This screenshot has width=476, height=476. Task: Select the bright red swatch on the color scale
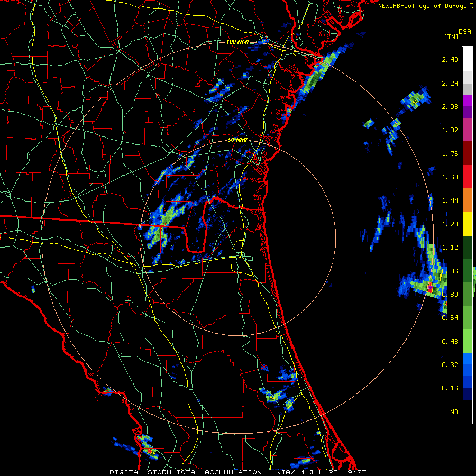click(x=467, y=177)
